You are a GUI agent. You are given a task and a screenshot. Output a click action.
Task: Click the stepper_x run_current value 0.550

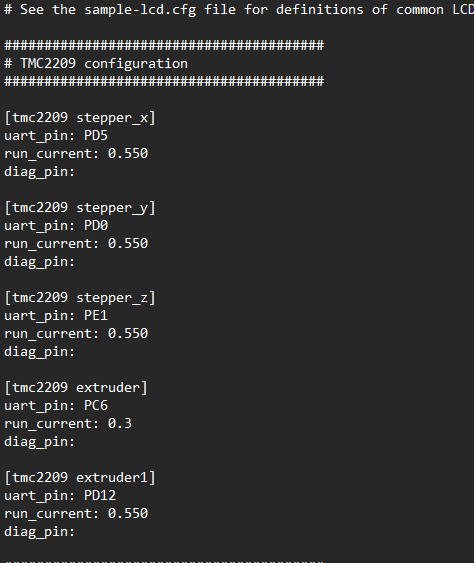click(128, 154)
